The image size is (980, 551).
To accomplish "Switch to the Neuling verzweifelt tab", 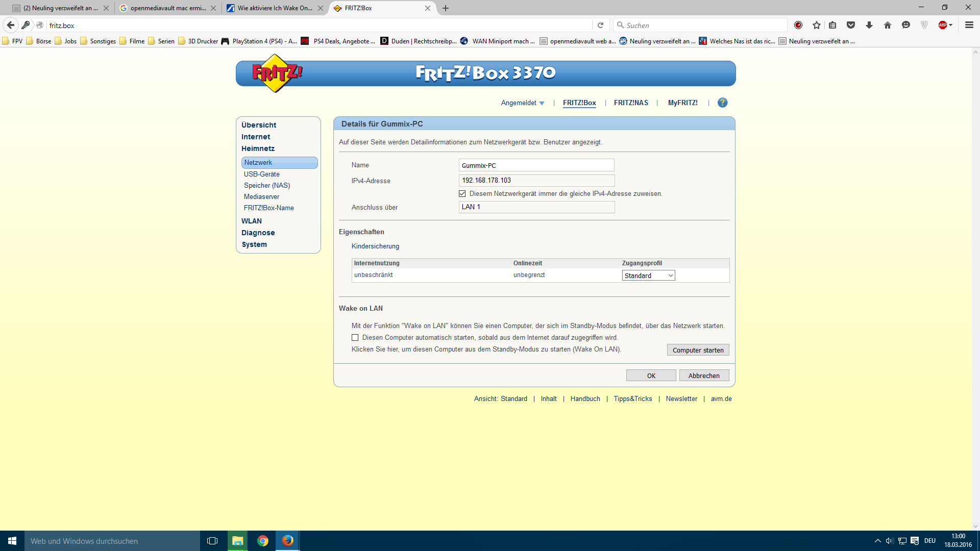I will (x=60, y=8).
